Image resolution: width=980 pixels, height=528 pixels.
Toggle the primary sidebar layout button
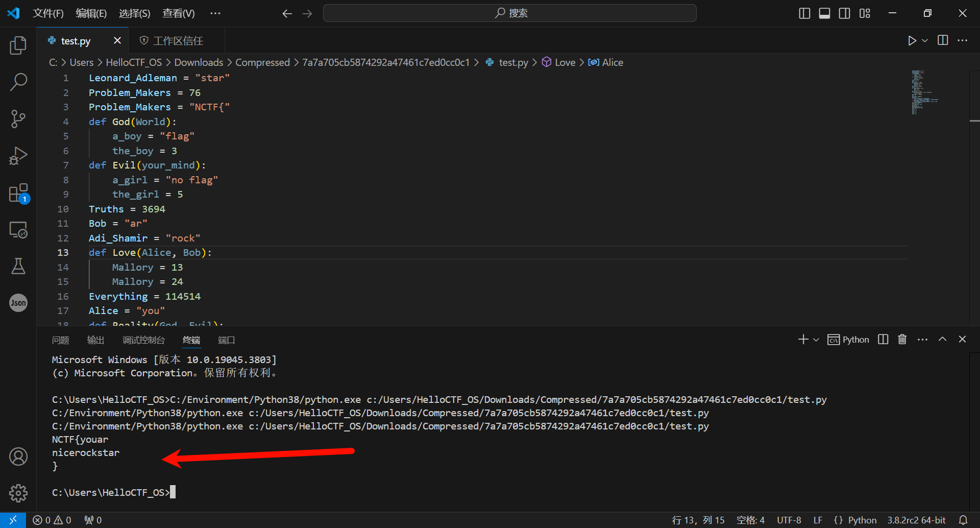coord(804,13)
